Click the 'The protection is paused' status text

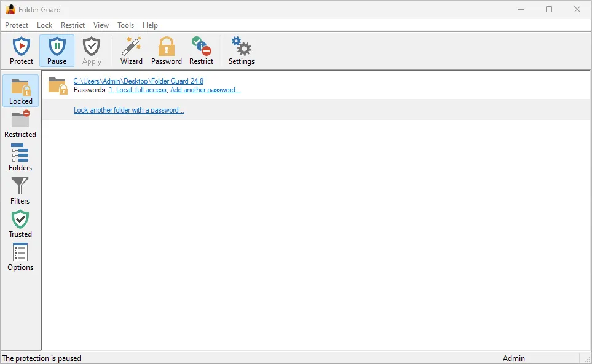pyautogui.click(x=42, y=358)
